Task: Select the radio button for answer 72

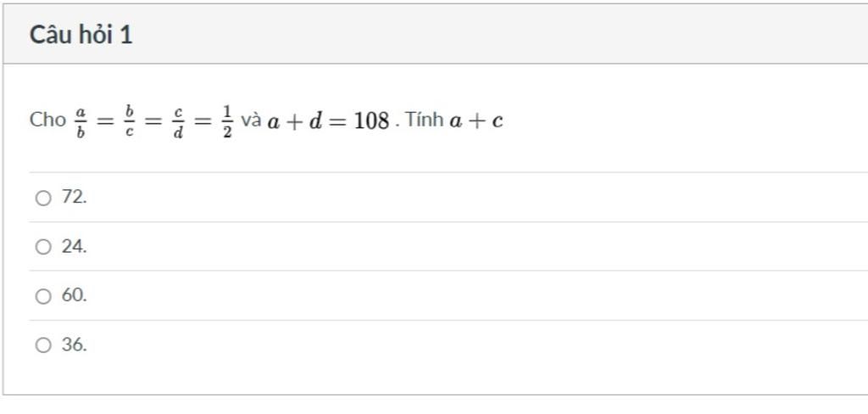Action: [x=43, y=198]
